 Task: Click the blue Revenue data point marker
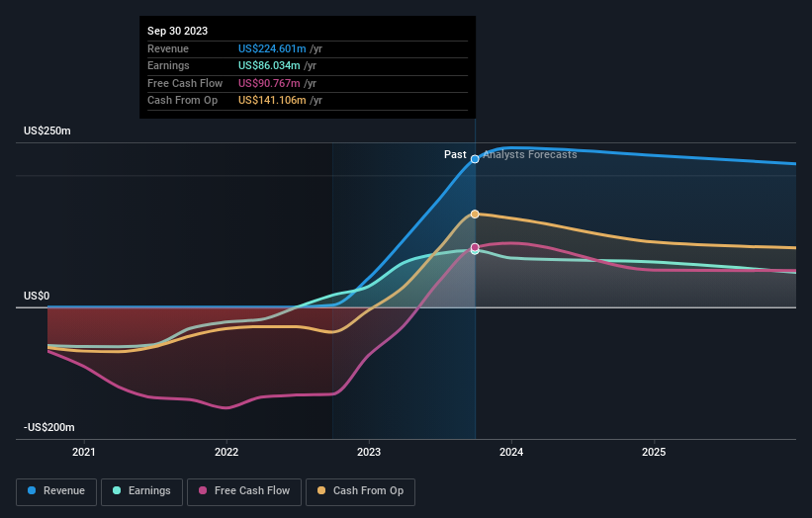475,159
